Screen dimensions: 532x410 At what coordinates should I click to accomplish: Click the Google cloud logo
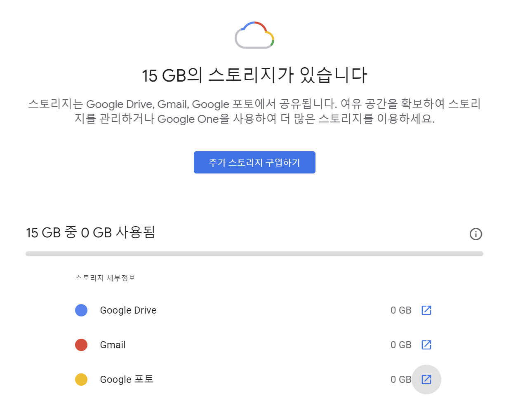254,35
